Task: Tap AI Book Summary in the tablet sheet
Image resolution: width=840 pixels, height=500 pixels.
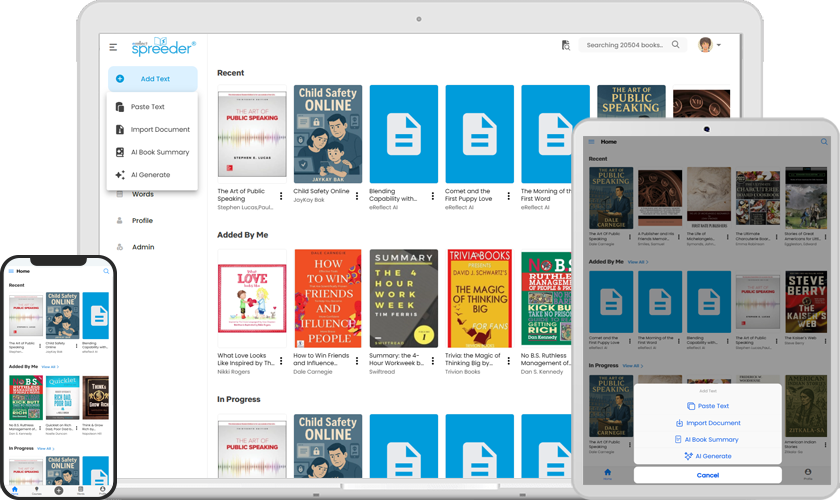Action: (708, 439)
